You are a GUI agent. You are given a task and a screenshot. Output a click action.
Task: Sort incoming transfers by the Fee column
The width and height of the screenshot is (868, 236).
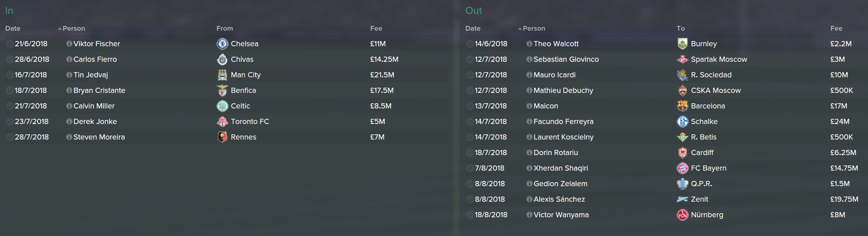pyautogui.click(x=376, y=29)
